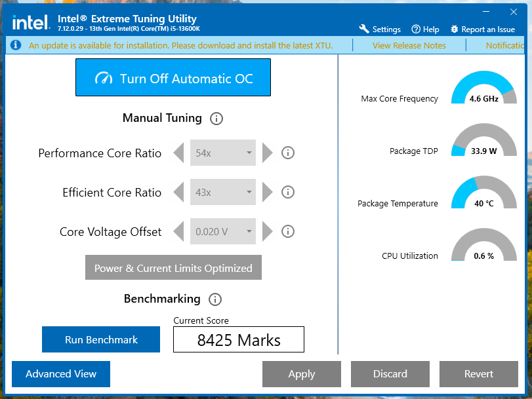
Task: Click info icon beside Performance Core Ratio
Action: (x=287, y=153)
